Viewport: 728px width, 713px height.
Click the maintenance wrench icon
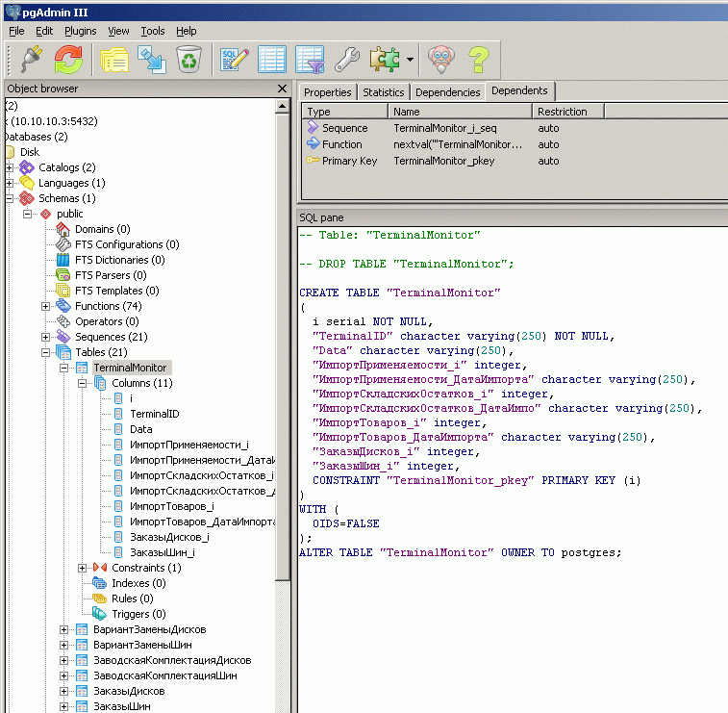coord(347,59)
